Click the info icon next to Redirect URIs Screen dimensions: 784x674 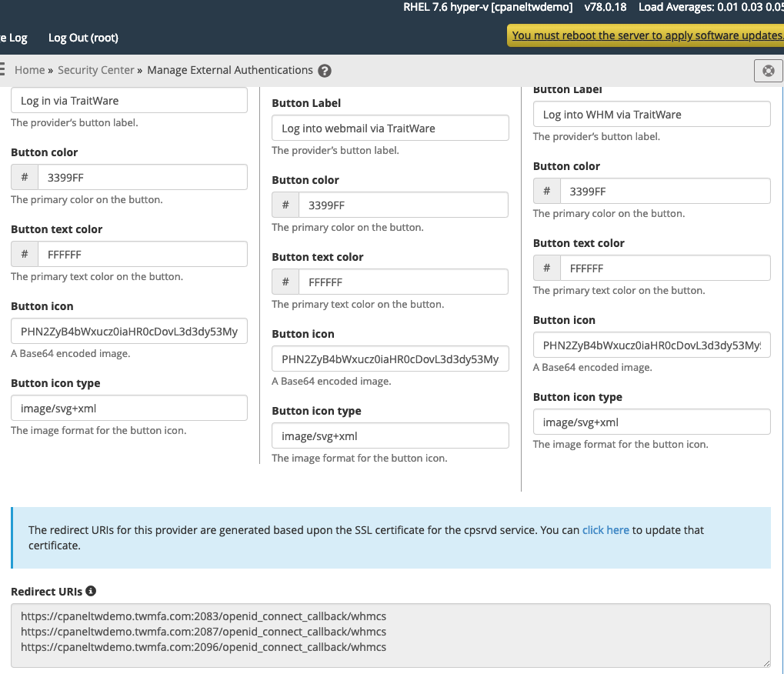click(91, 590)
